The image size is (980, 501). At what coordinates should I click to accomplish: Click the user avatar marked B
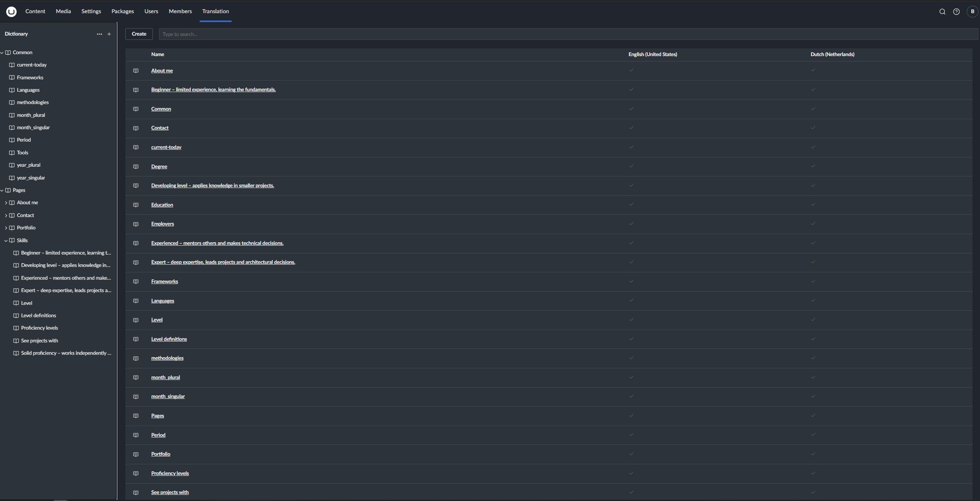tap(972, 12)
